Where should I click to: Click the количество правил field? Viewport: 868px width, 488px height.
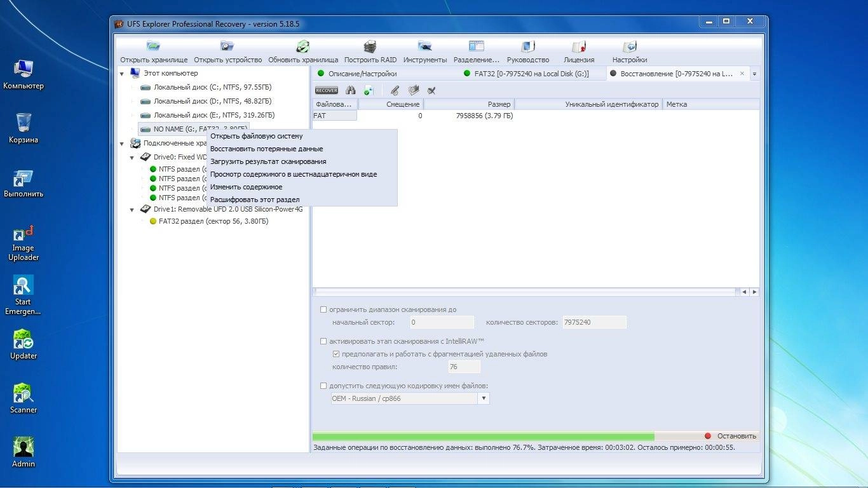[x=464, y=367]
